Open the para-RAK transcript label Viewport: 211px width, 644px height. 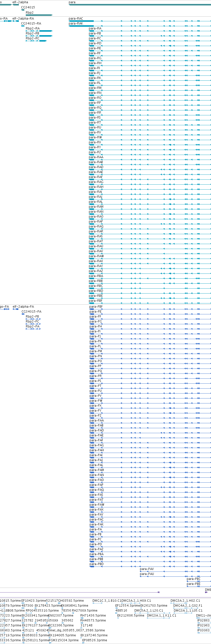pos(76,24)
